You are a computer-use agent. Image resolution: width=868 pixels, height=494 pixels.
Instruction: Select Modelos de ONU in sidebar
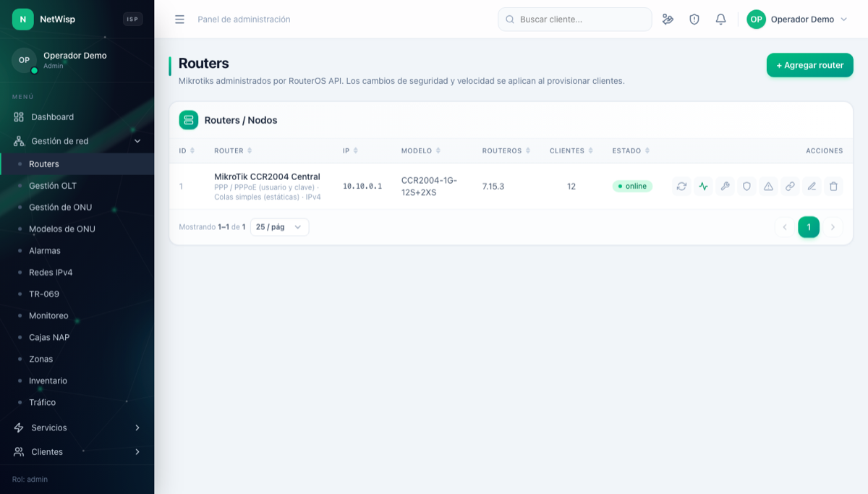point(77,229)
